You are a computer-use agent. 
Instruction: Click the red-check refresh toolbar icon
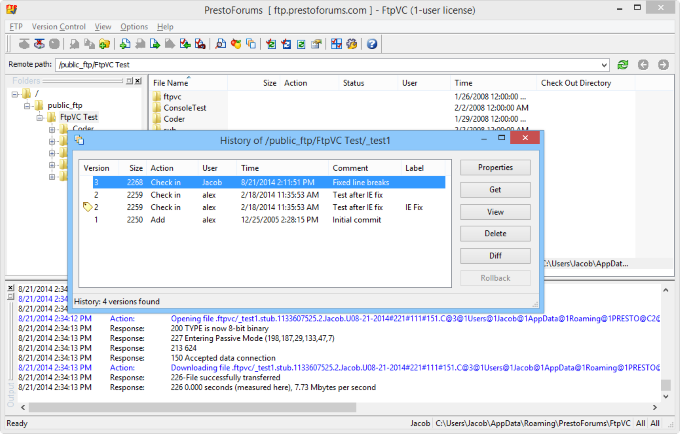coord(271,44)
